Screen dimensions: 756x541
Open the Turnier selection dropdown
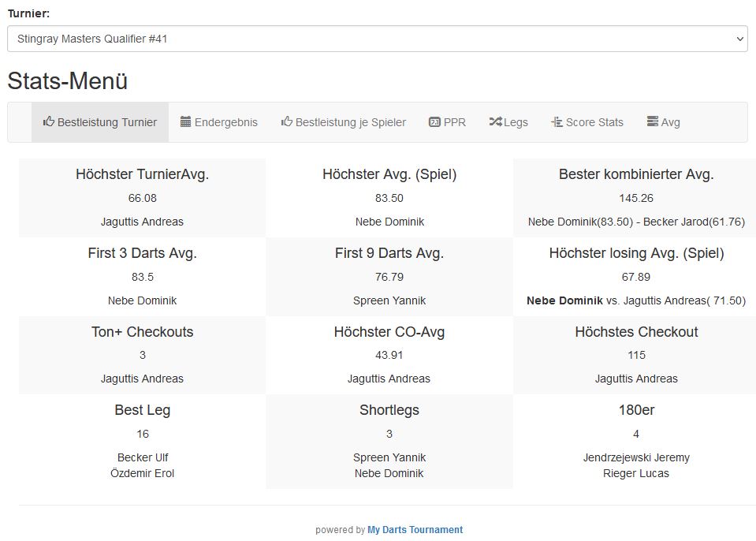point(377,39)
